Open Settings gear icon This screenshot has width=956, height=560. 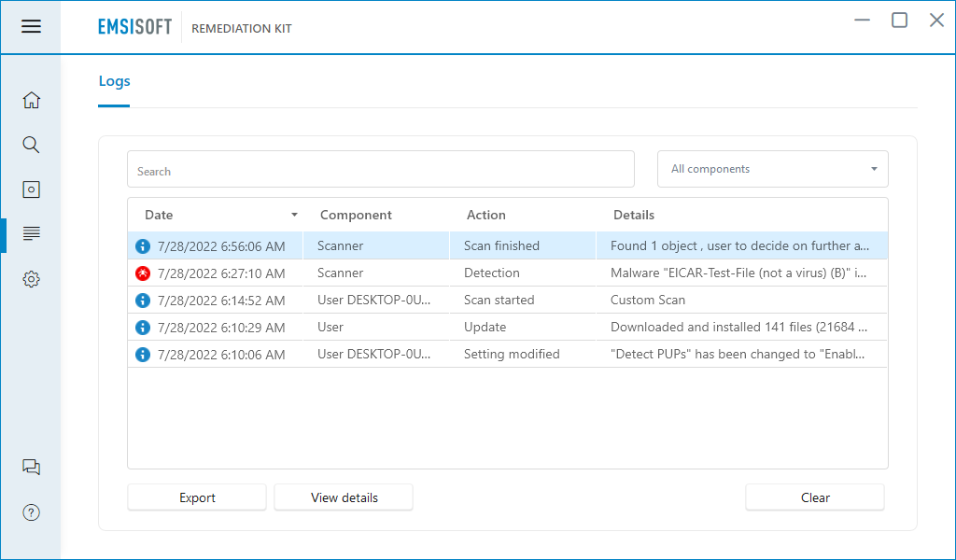pos(31,279)
